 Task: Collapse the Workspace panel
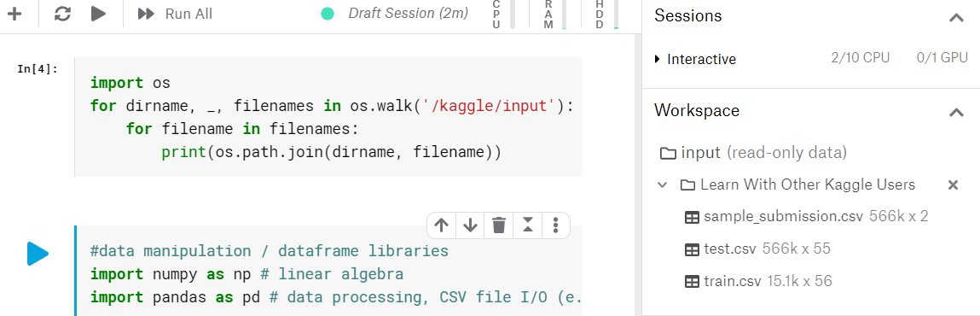click(x=955, y=113)
